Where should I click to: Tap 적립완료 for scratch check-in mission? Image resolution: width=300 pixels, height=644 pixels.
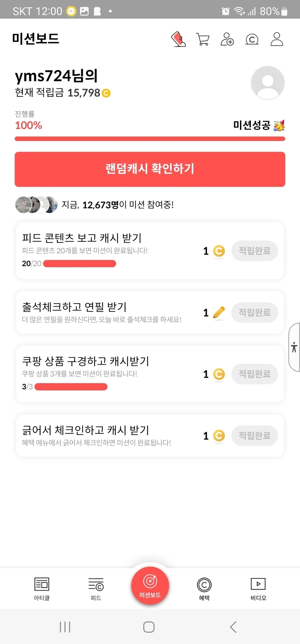pos(254,435)
